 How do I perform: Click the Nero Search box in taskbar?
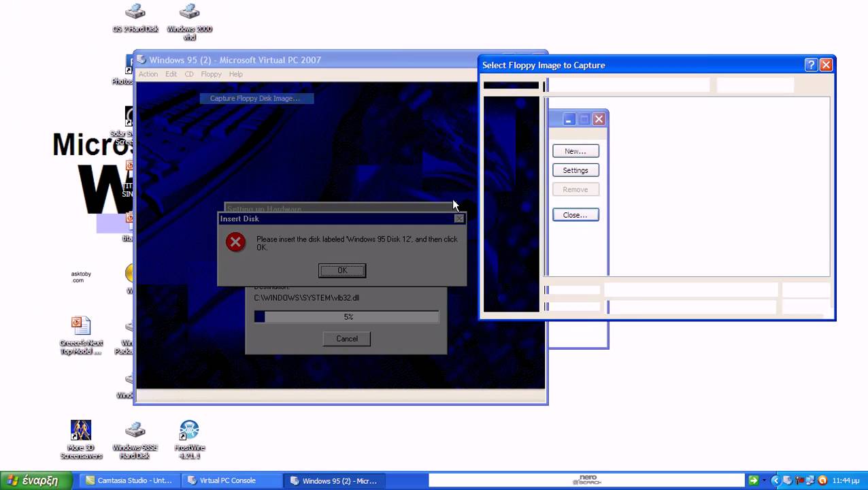[x=587, y=480]
